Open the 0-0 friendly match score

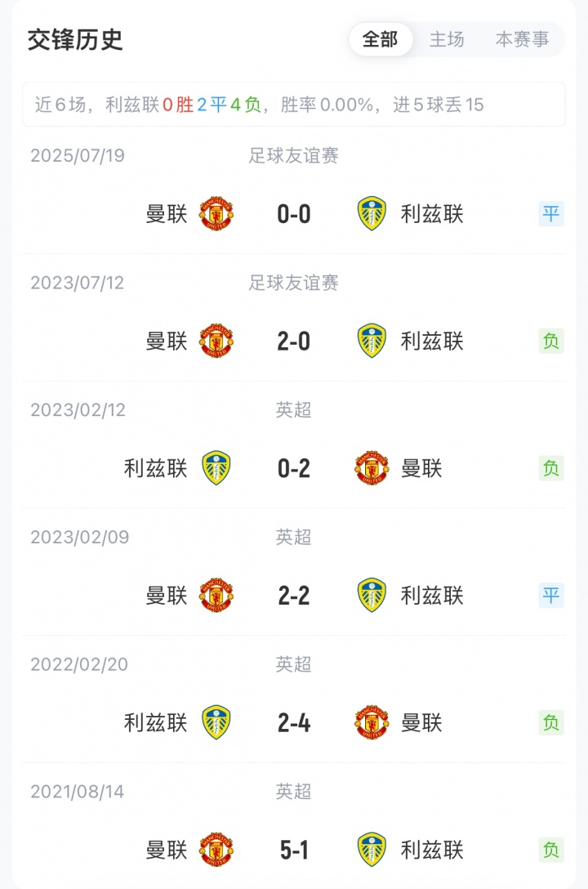pos(294,214)
